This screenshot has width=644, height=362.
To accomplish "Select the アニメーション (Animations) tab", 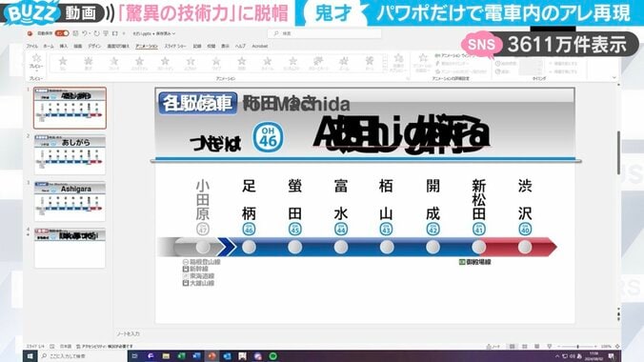I will click(147, 46).
